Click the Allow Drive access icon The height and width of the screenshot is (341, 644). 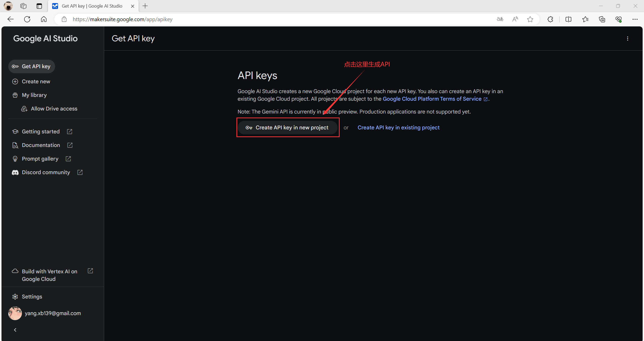(x=24, y=109)
